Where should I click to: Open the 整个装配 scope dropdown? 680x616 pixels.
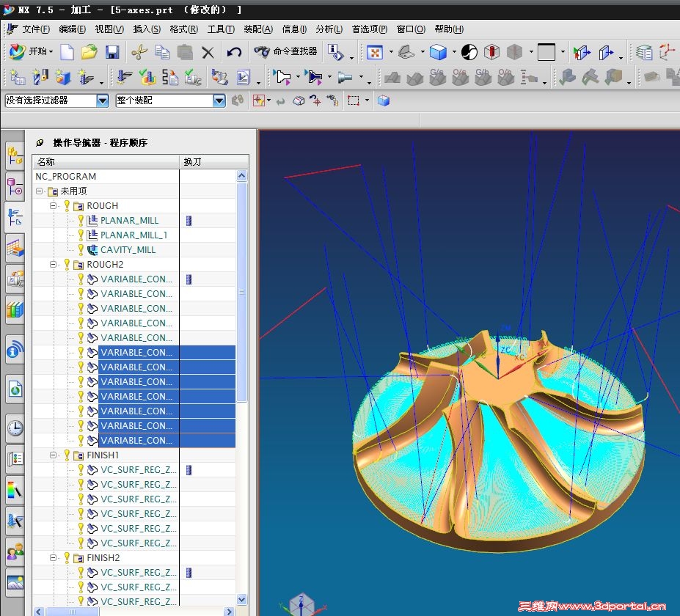[x=219, y=100]
